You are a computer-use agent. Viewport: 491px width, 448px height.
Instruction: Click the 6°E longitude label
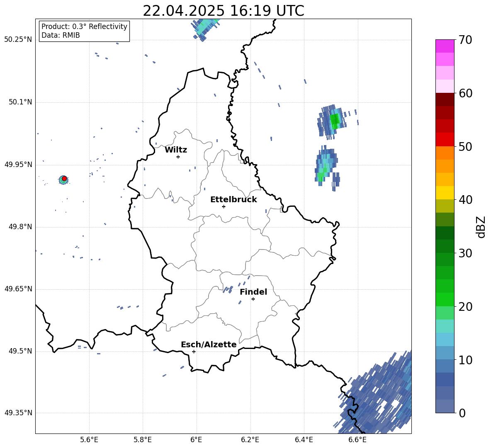196,440
